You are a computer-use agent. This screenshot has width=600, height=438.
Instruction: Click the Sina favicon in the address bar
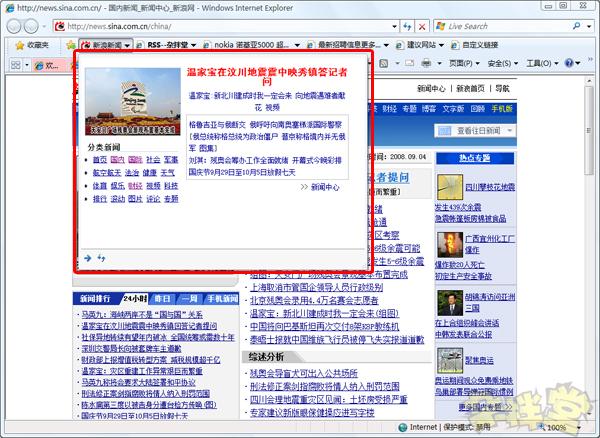tap(60, 26)
